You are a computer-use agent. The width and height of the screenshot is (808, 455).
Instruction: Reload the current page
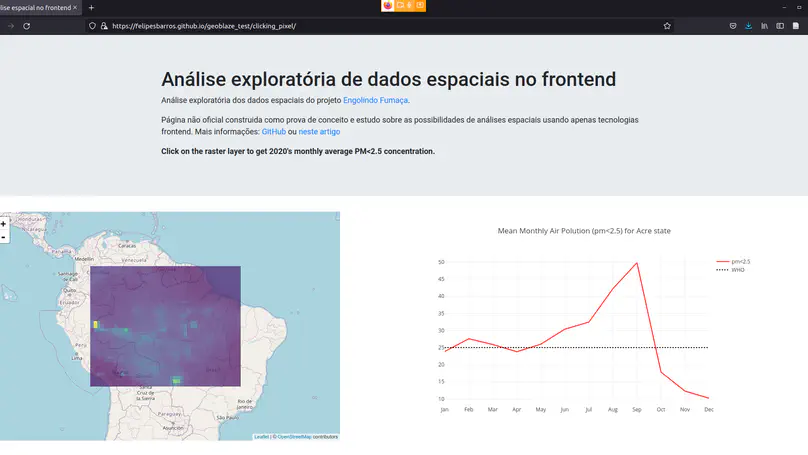26,26
